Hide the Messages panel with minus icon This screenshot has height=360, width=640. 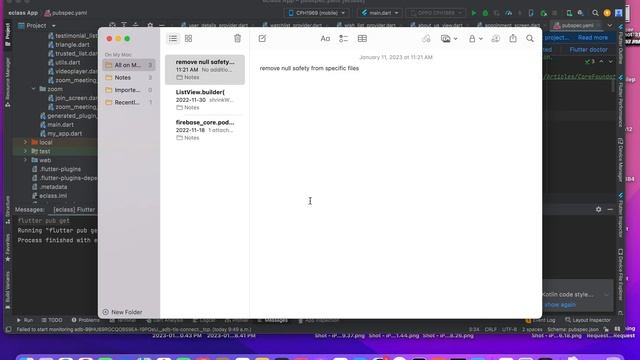(610, 209)
